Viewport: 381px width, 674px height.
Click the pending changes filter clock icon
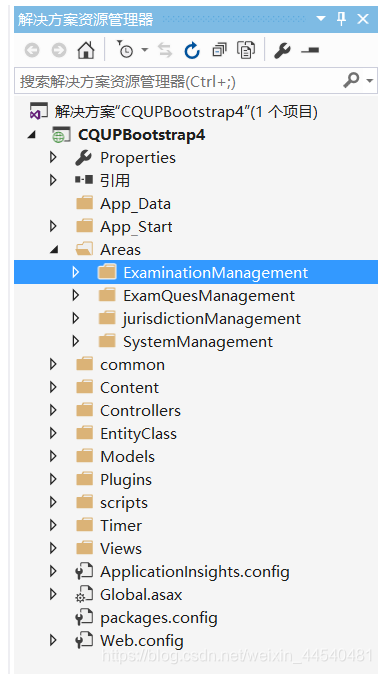(125, 50)
